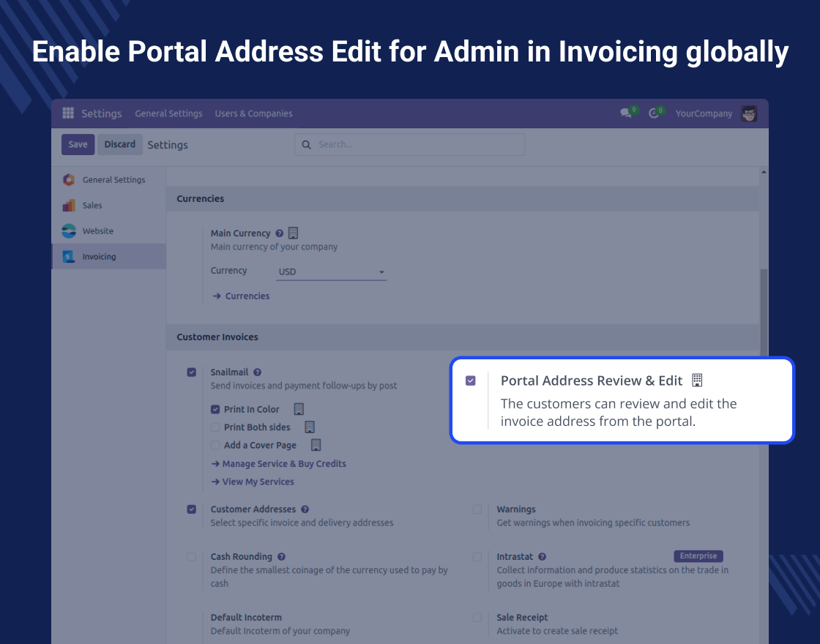Viewport: 820px width, 644px height.
Task: Open the General Settings top menu
Action: click(x=168, y=113)
